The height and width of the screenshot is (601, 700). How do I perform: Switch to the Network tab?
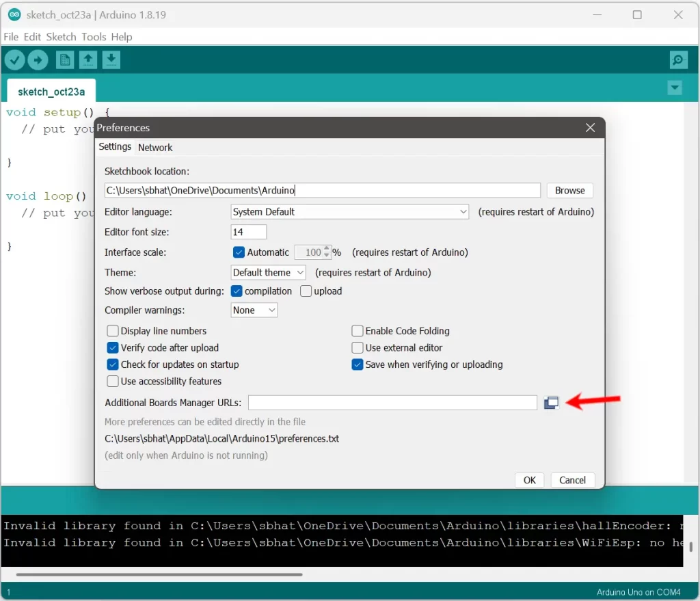click(x=155, y=148)
